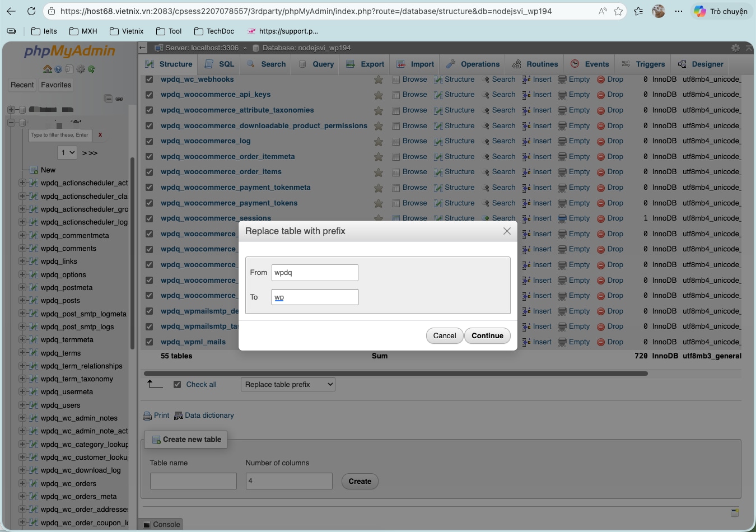Favorite the wpdq_wc_webhooks table star
The image size is (756, 532).
click(x=379, y=80)
